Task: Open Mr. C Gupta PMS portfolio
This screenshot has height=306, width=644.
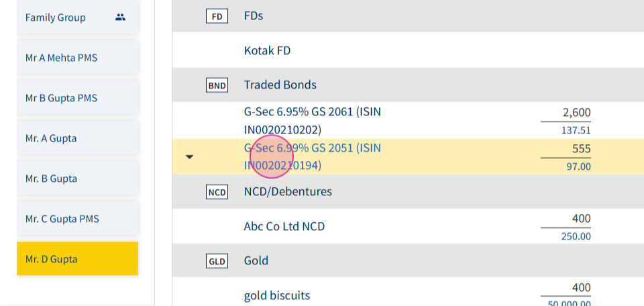Action: pyautogui.click(x=77, y=219)
